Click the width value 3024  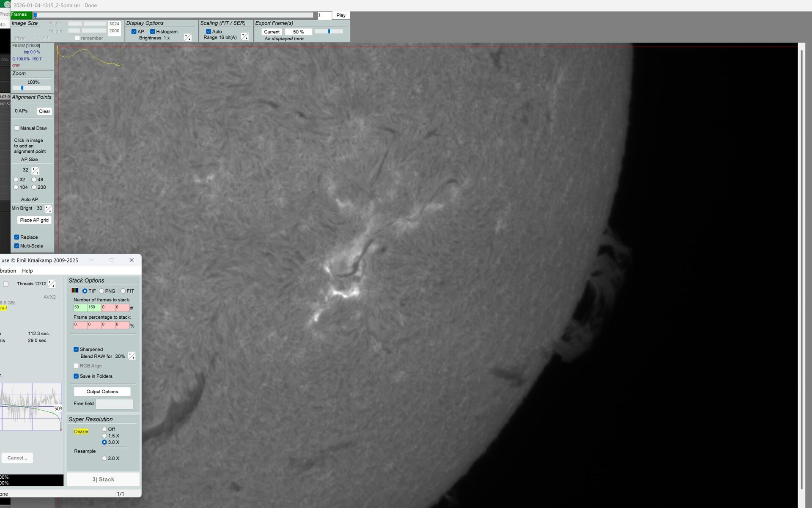tap(114, 24)
